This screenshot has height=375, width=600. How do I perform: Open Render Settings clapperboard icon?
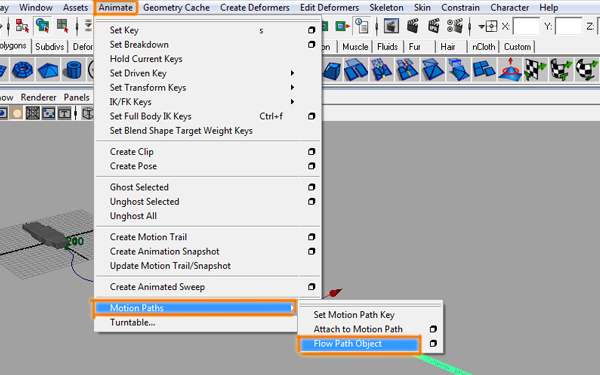click(455, 26)
